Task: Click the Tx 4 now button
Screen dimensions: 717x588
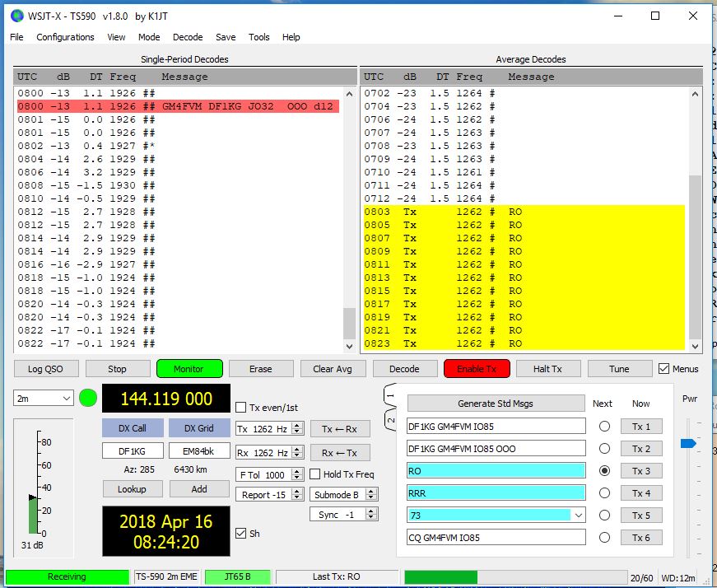Action: [x=641, y=492]
